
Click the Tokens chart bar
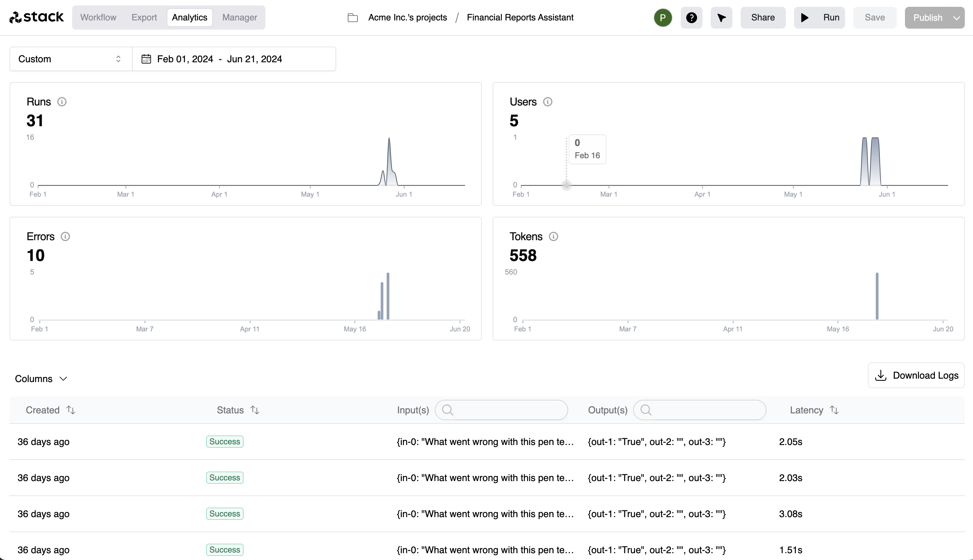click(x=877, y=296)
